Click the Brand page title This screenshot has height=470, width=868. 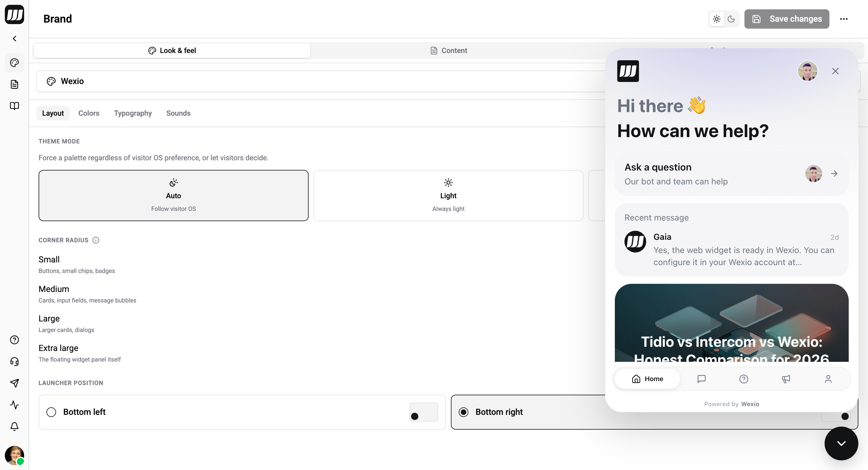[x=58, y=19]
